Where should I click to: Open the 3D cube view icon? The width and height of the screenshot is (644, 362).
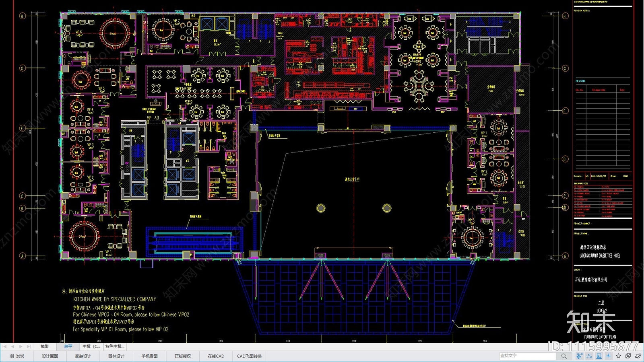pos(628,356)
